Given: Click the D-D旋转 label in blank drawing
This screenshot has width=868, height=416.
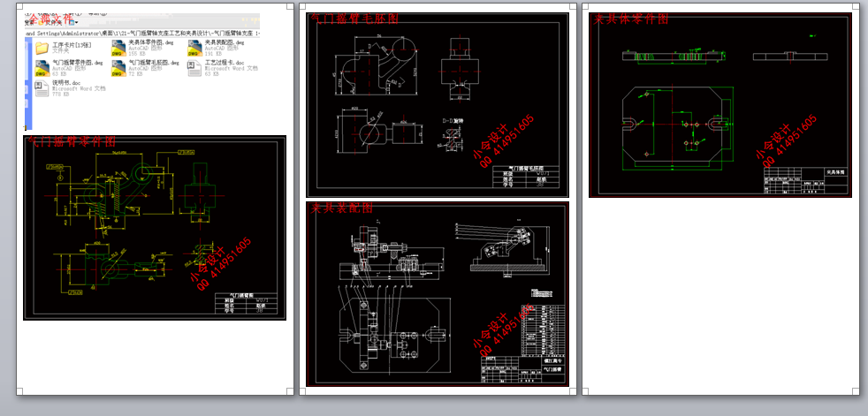Looking at the screenshot, I should pyautogui.click(x=453, y=120).
